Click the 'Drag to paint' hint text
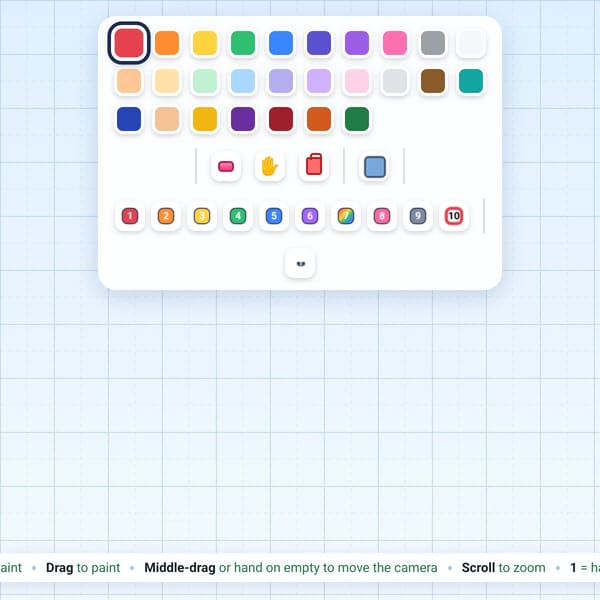 point(83,567)
